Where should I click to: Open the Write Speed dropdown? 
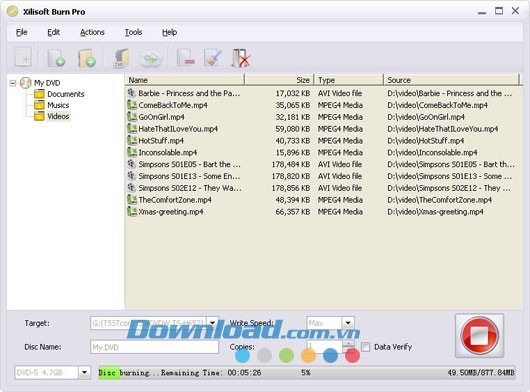(x=348, y=323)
